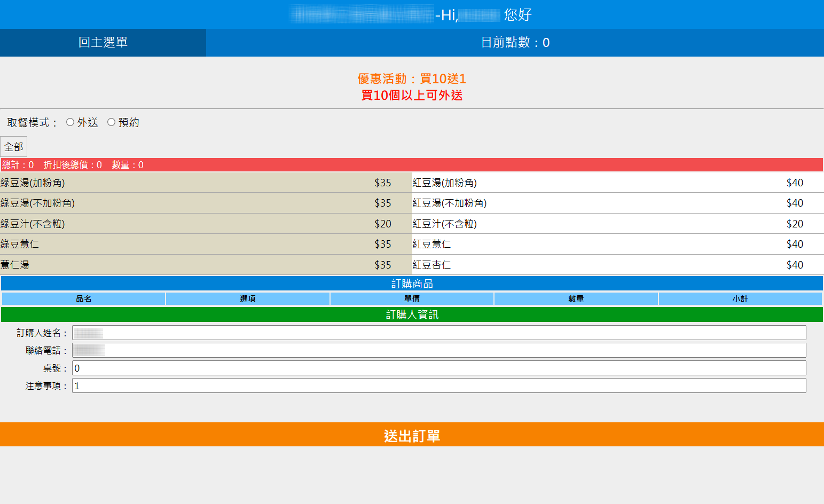Click the 訂購人資訊 section header
824x504 pixels.
click(x=412, y=314)
